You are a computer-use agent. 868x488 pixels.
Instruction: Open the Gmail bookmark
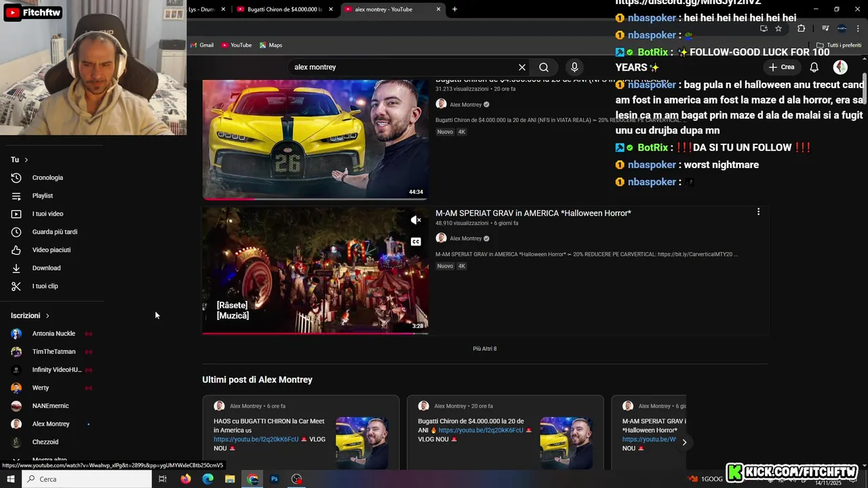coord(202,45)
